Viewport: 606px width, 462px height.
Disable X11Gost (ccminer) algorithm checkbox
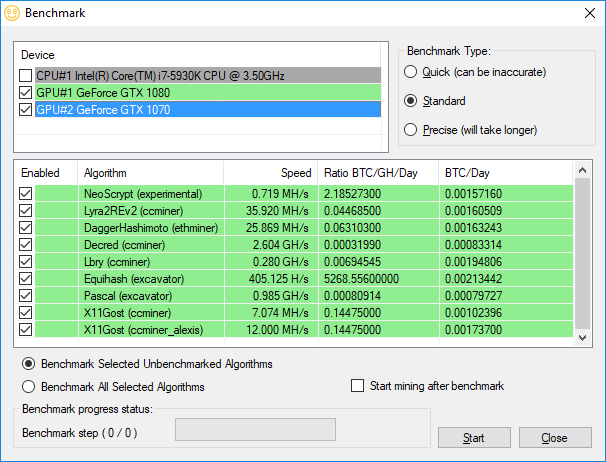pyautogui.click(x=26, y=312)
